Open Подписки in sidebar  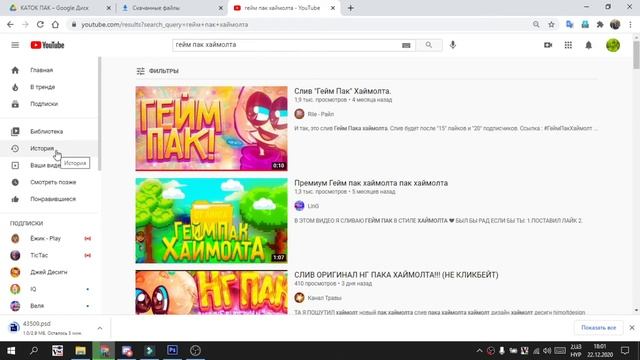pos(49,104)
